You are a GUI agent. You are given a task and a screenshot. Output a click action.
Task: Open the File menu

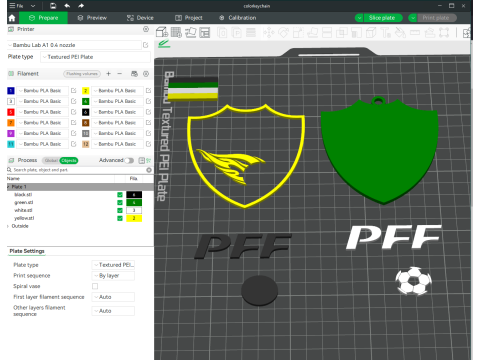click(17, 6)
